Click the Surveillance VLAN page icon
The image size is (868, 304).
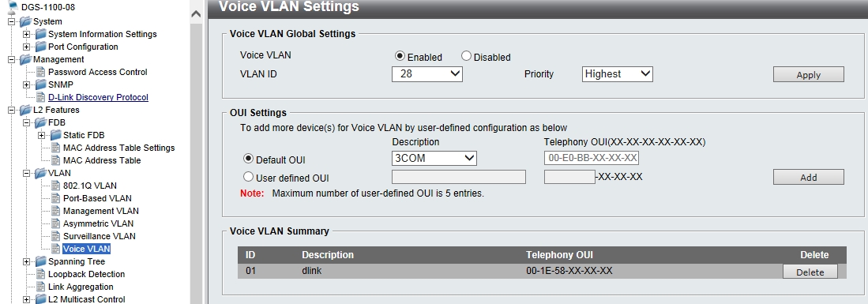(x=55, y=236)
